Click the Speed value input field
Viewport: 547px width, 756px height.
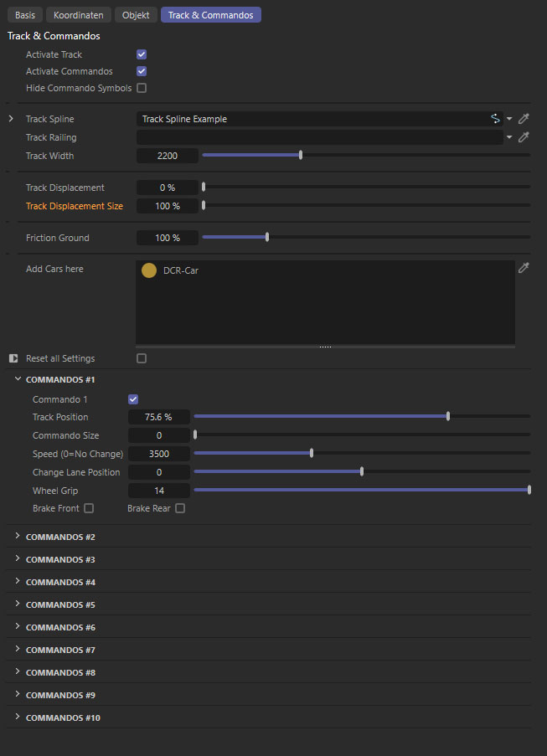(158, 454)
